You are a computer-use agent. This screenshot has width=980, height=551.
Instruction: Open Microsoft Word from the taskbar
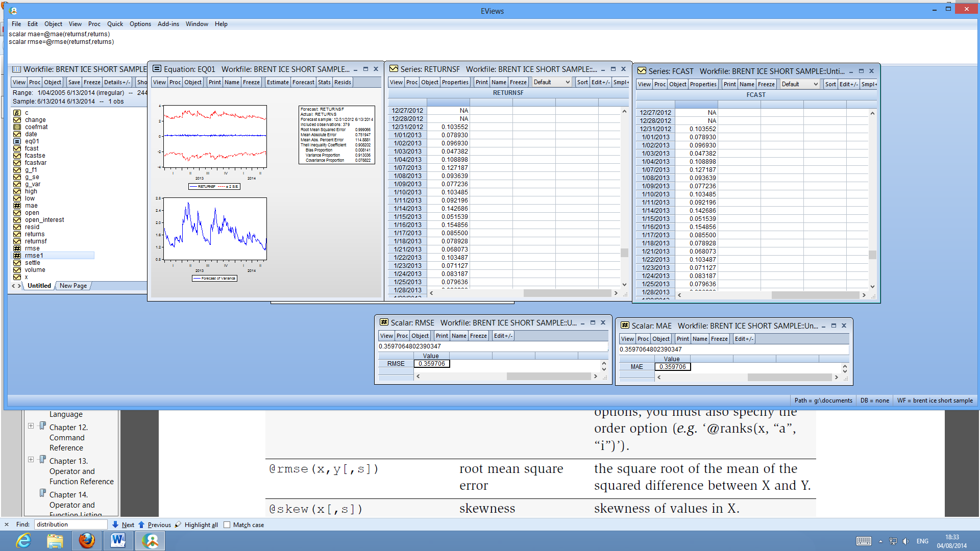pos(118,540)
